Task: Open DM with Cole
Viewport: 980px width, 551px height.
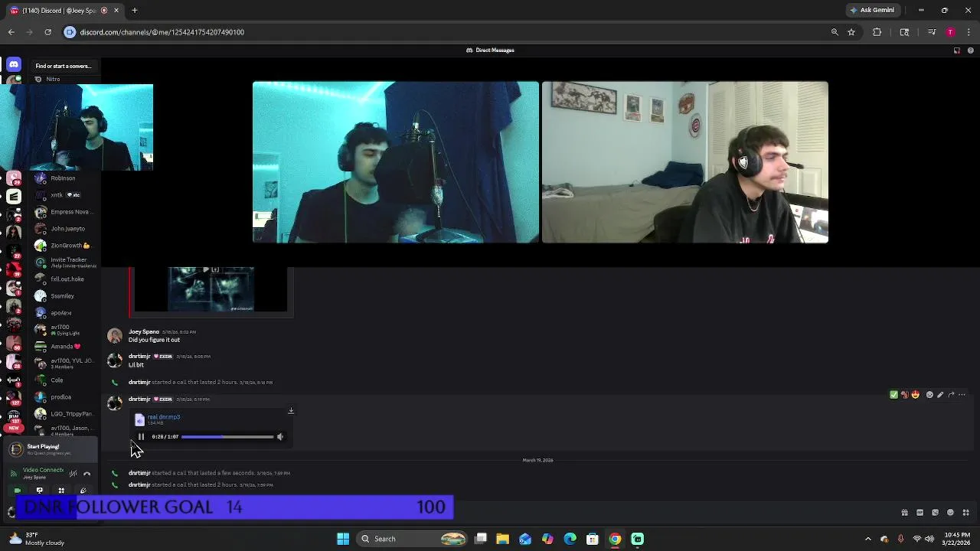Action: [x=64, y=380]
